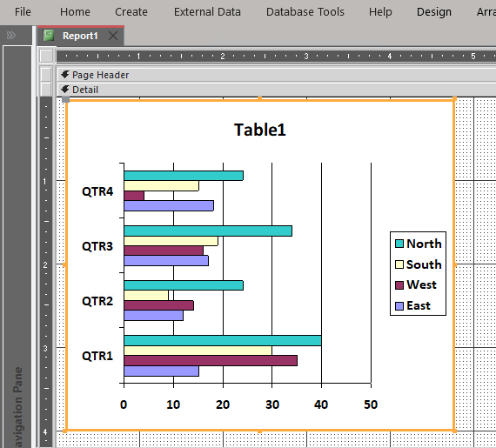Click the Page Header arrow icon
The width and height of the screenshot is (496, 448).
click(x=65, y=75)
